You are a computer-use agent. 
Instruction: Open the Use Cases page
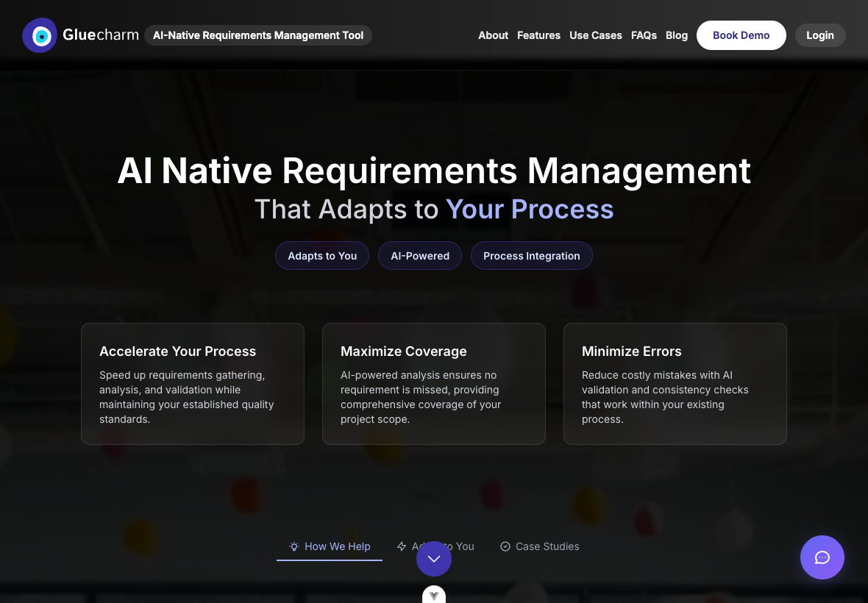(596, 35)
